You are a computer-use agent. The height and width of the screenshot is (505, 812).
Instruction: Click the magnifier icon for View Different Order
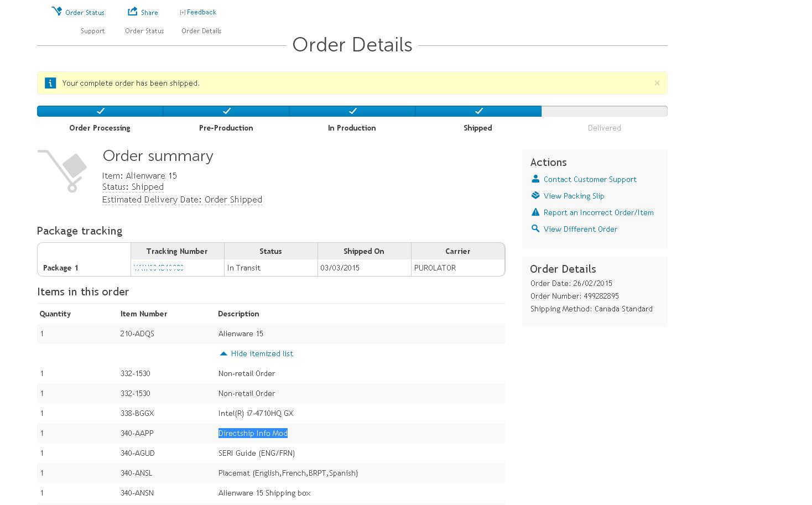click(535, 228)
